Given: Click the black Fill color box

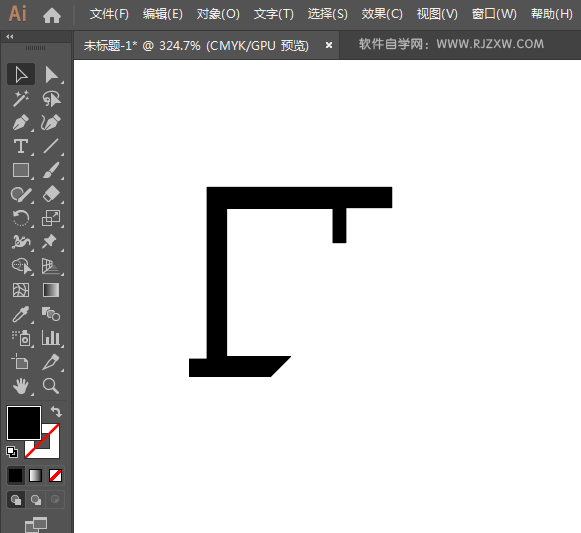Looking at the screenshot, I should click(x=24, y=423).
